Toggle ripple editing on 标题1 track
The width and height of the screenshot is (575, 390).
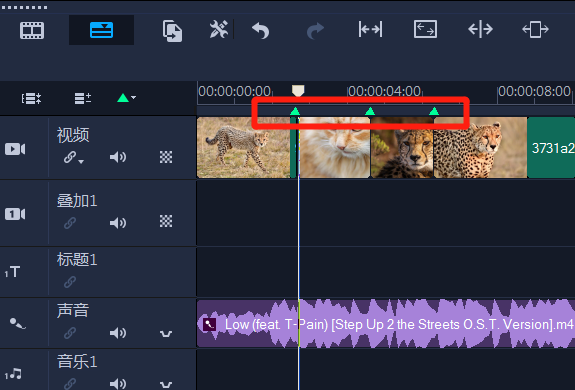click(x=70, y=282)
